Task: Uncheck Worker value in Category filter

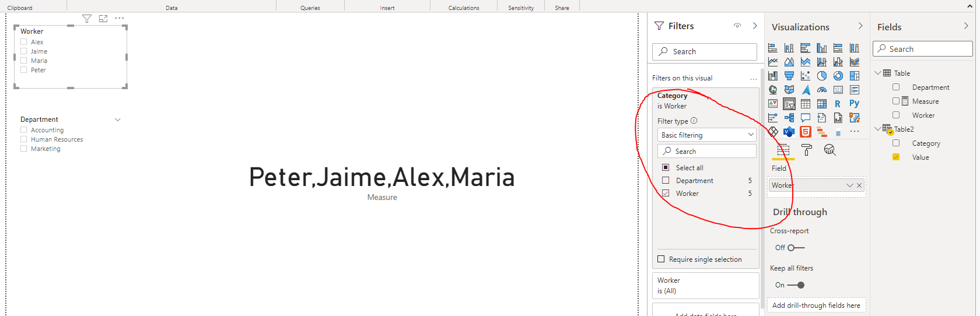Action: 666,193
